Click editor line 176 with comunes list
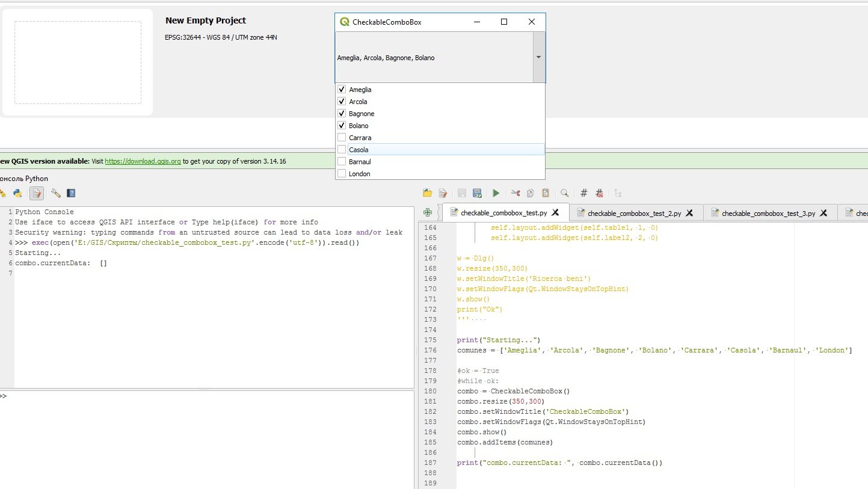The height and width of the screenshot is (489, 868). click(654, 350)
